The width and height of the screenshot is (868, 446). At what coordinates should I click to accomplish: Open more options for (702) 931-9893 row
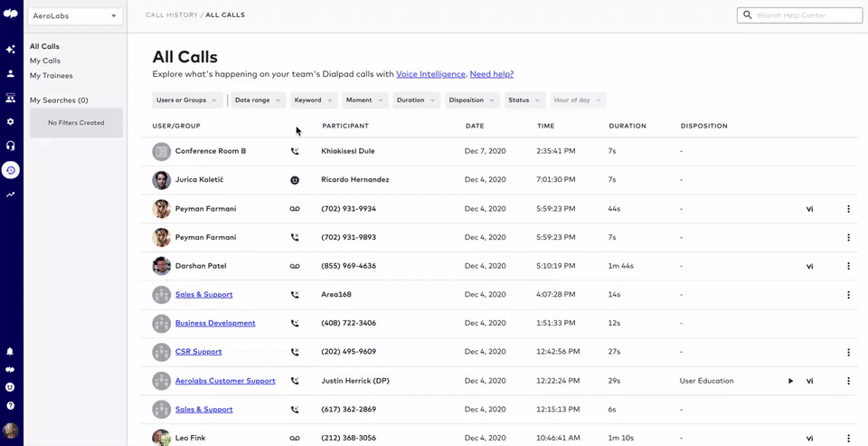click(848, 237)
